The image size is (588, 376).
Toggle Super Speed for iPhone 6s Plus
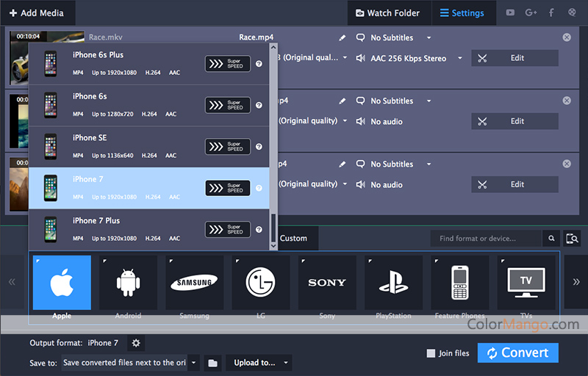227,64
